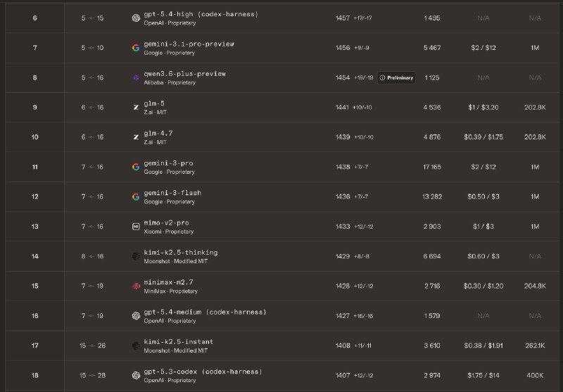
Task: Click the Moonshot logo next to kimi-k2.5-thinking
Action: [136, 256]
